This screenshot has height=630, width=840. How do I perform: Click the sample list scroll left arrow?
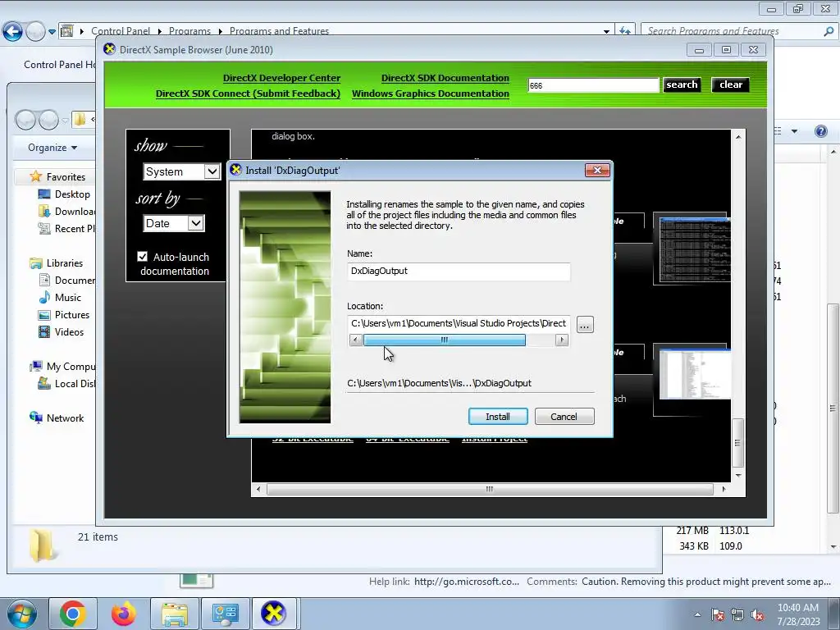[258, 489]
